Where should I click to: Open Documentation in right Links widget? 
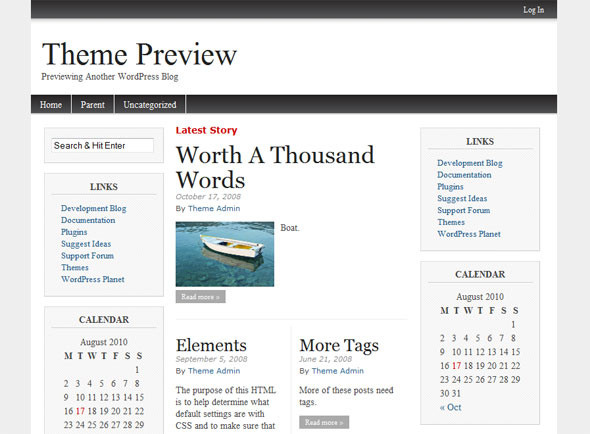[x=464, y=175]
